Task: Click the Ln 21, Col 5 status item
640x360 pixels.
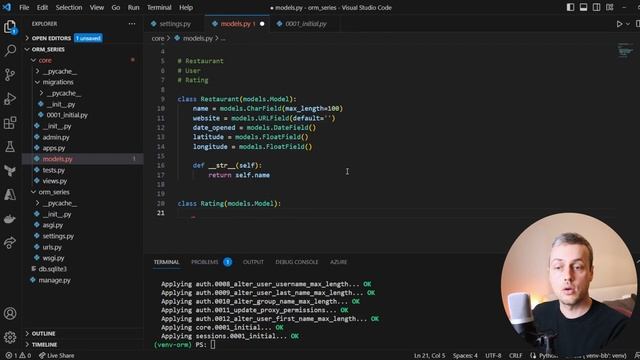Action: [429, 356]
